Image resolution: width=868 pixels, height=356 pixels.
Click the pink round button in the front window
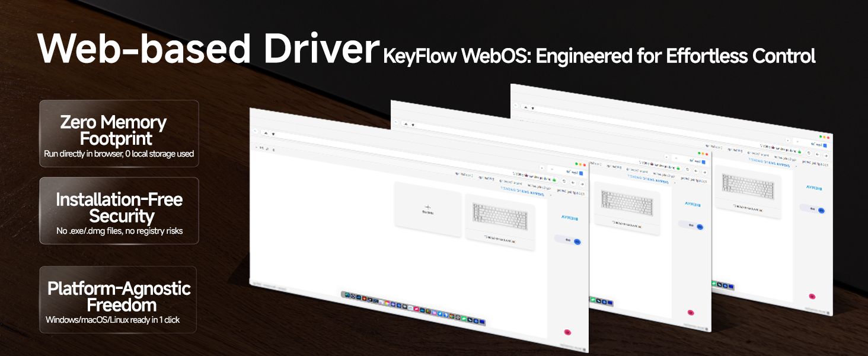pos(567,332)
